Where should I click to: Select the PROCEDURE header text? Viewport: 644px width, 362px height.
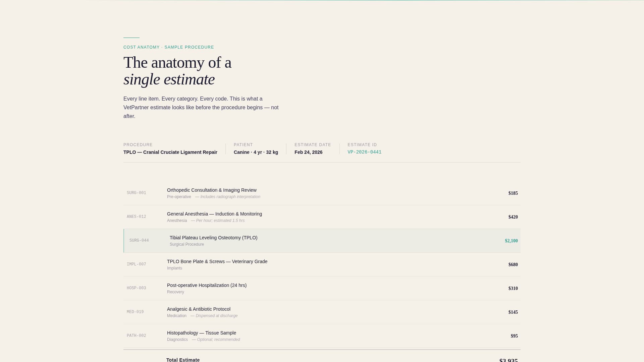pos(138,145)
